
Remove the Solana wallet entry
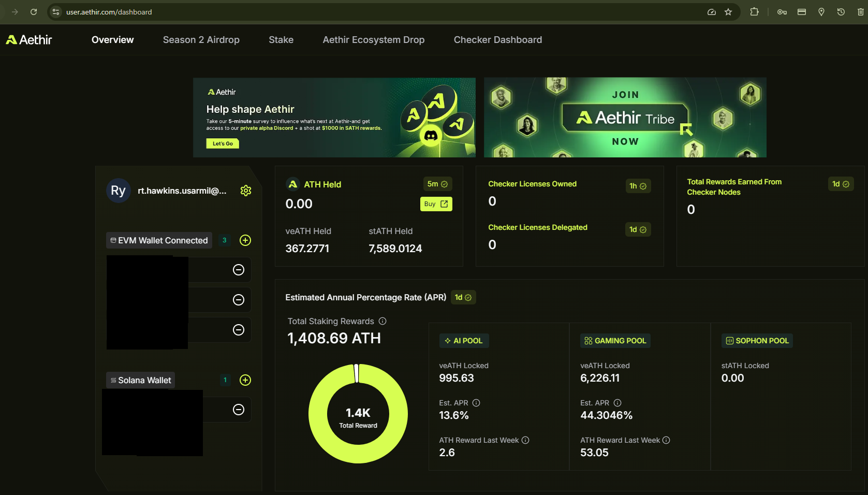[x=239, y=410]
